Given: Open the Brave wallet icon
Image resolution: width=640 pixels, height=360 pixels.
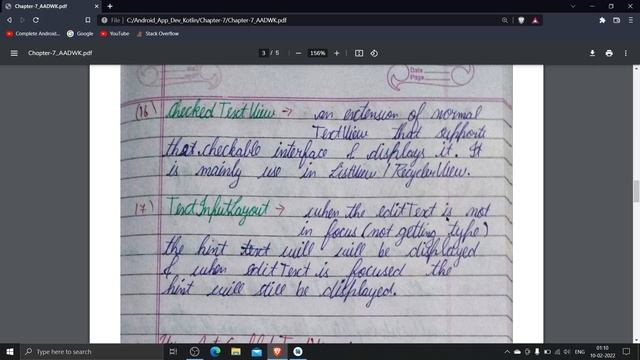Looking at the screenshot, I should [x=616, y=20].
